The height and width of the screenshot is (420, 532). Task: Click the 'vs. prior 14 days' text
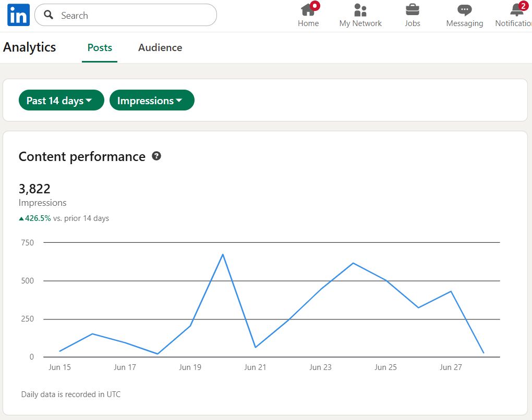coord(81,218)
